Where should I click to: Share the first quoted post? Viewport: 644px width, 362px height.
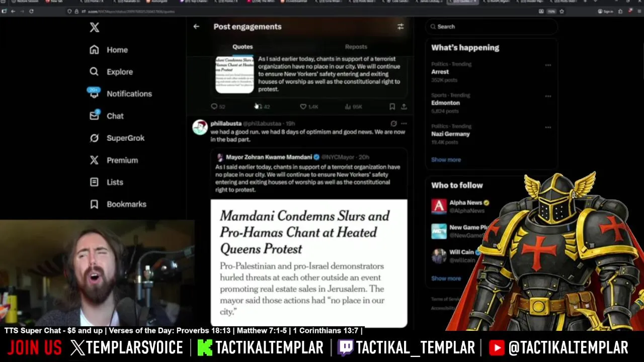[404, 107]
